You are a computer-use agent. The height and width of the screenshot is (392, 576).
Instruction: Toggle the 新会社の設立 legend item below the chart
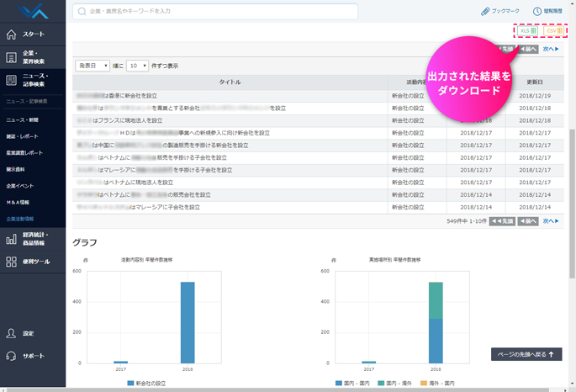click(146, 384)
